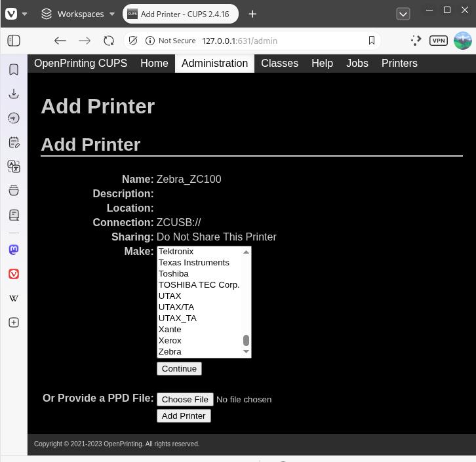This screenshot has height=462, width=476.
Task: Toggle the side panel button
Action: pos(14,41)
